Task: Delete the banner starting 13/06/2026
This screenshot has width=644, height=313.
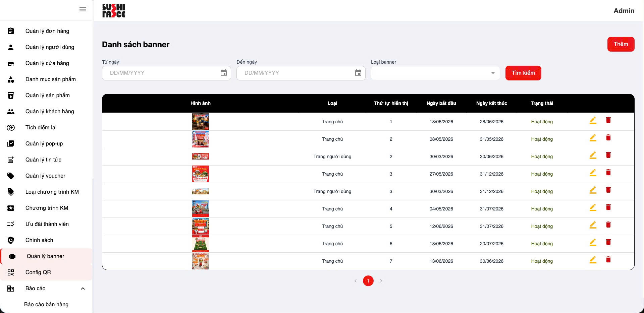Action: tap(608, 259)
